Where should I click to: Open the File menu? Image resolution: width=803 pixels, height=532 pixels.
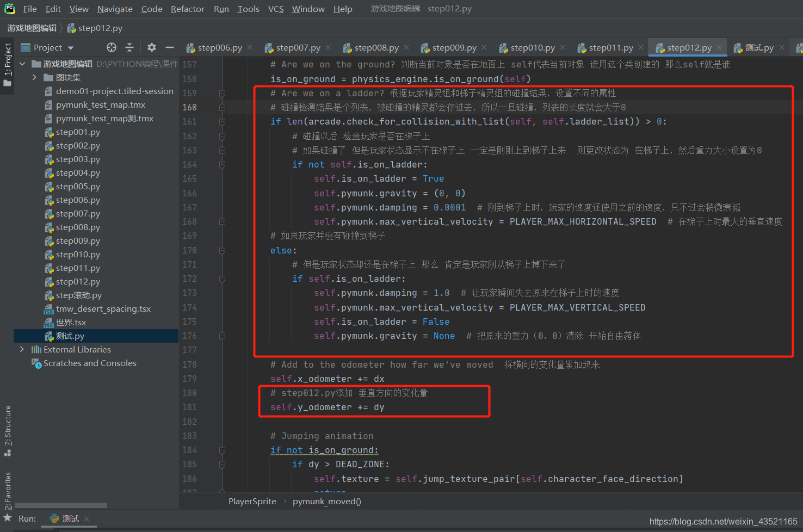click(30, 9)
